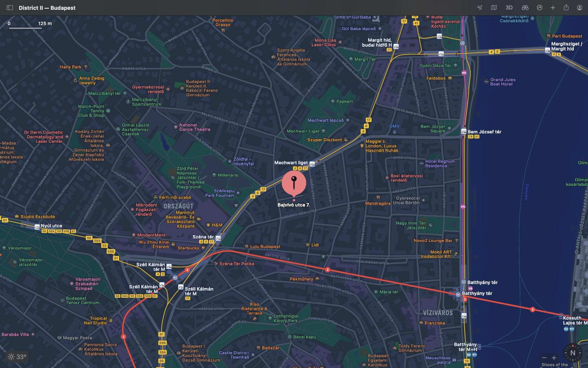Screen dimensions: 588x368
Task: Select the Mechwart Liget park icon
Action: pos(323,131)
